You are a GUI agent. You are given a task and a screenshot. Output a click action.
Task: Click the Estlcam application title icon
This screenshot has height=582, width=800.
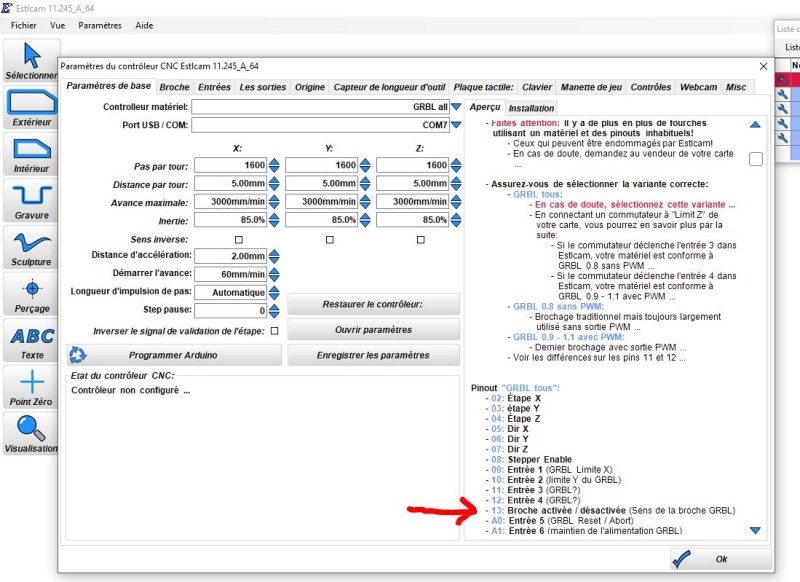tap(7, 8)
